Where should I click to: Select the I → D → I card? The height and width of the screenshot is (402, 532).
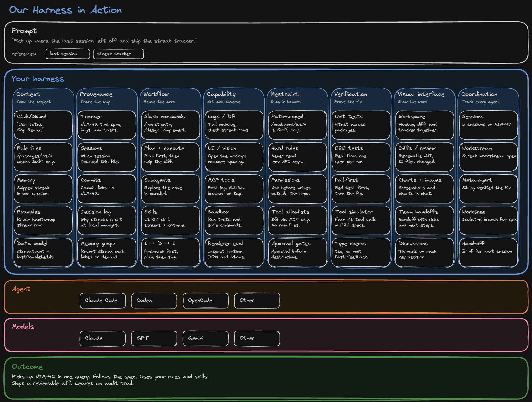point(170,252)
